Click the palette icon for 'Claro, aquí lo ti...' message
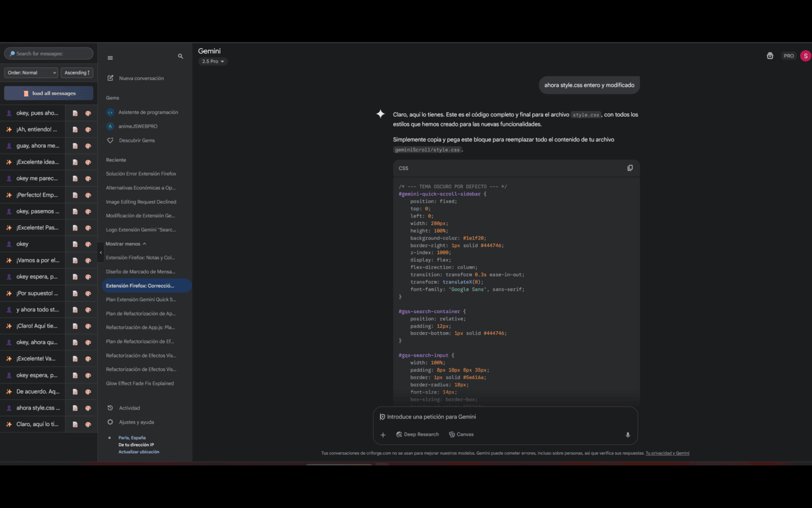 (88, 424)
